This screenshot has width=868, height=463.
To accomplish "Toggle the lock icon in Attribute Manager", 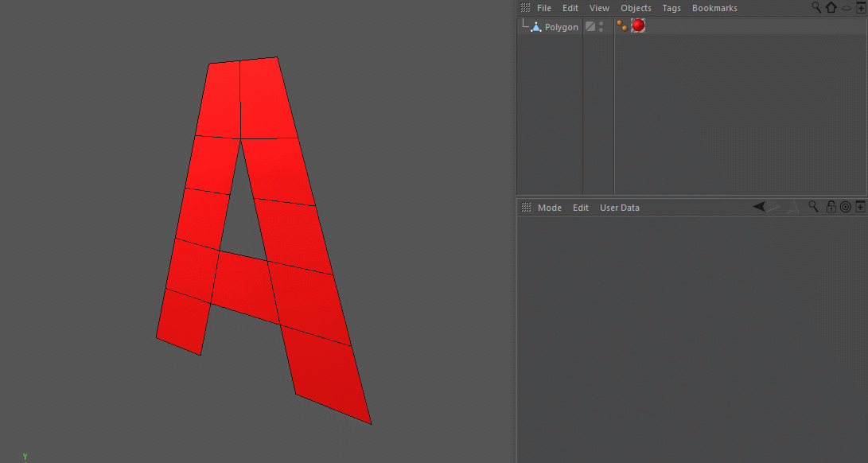I will point(831,207).
